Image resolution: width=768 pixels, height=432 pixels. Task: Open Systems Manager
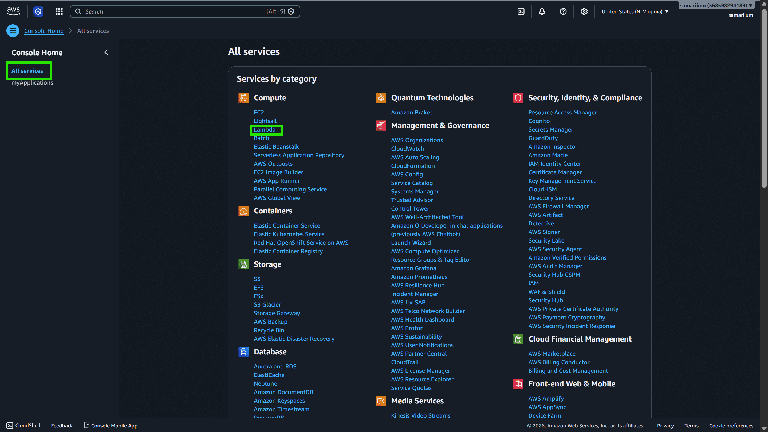click(414, 192)
